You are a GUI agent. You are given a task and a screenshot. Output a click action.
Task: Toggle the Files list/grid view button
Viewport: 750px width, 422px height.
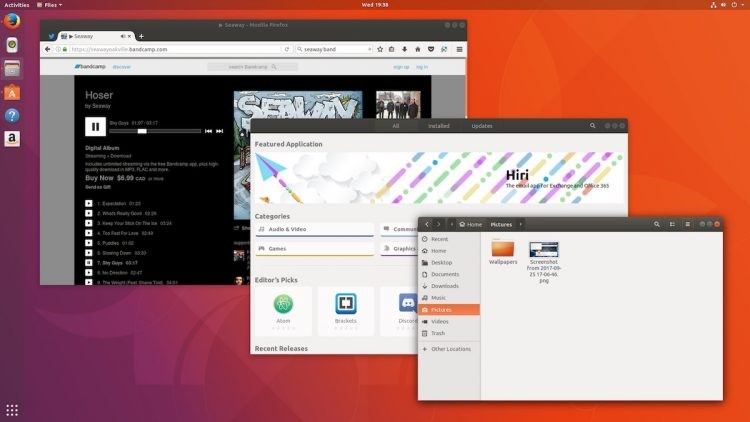click(670, 224)
